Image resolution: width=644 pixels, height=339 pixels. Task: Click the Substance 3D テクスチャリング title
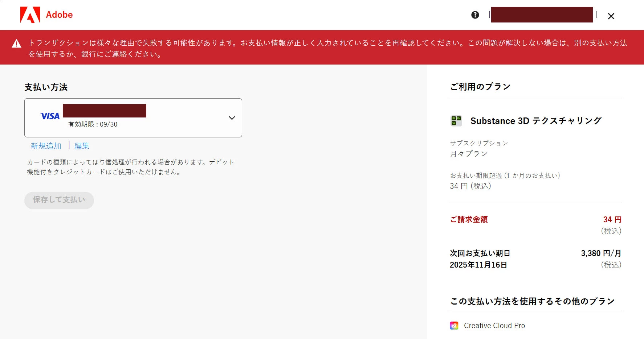click(536, 121)
